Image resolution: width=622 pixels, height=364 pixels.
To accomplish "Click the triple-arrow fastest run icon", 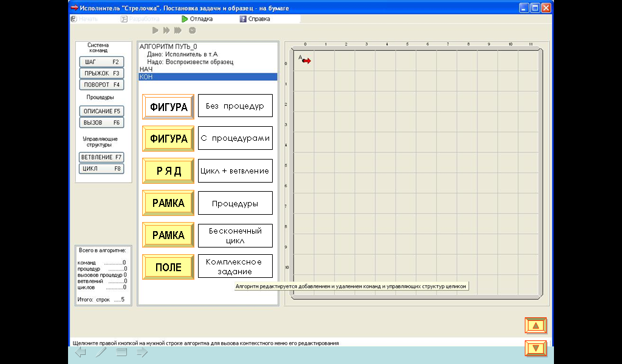I will point(178,30).
